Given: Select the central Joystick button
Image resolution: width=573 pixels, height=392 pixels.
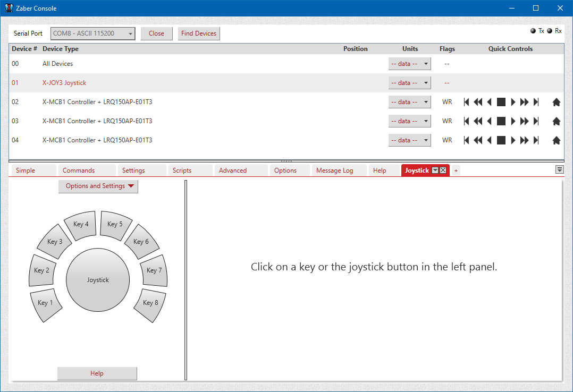Looking at the screenshot, I should tap(98, 280).
